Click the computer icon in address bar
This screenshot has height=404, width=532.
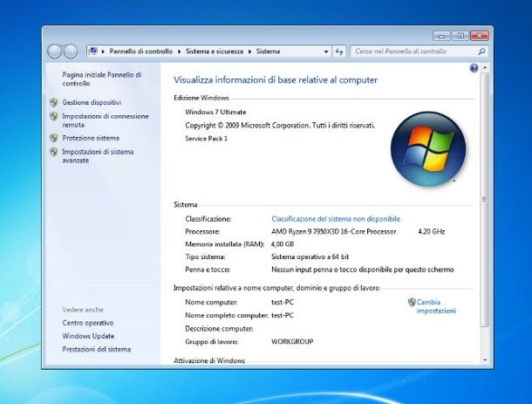click(93, 51)
